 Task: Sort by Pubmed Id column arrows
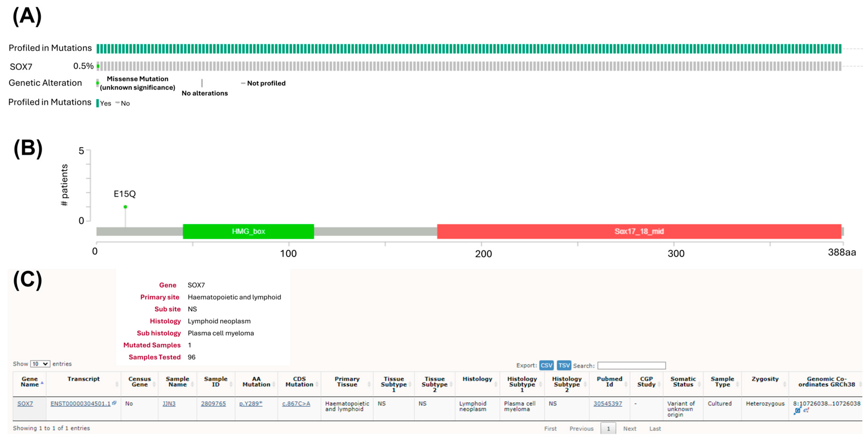tap(626, 384)
